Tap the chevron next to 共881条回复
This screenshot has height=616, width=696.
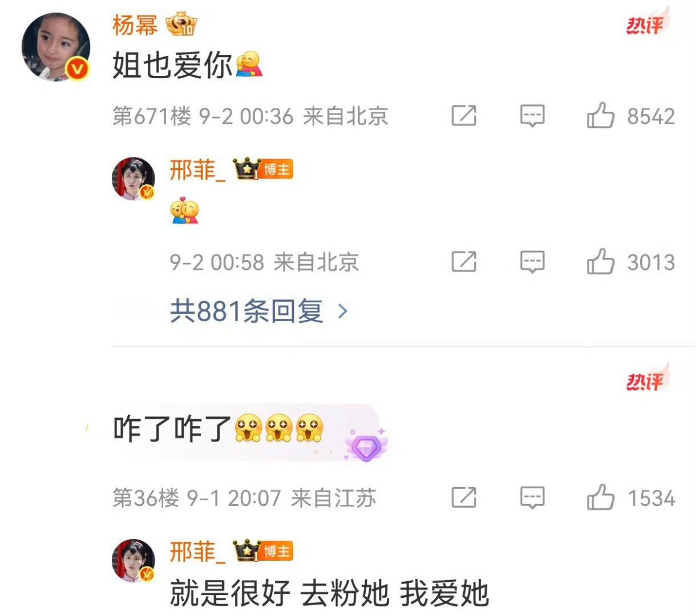[x=342, y=311]
